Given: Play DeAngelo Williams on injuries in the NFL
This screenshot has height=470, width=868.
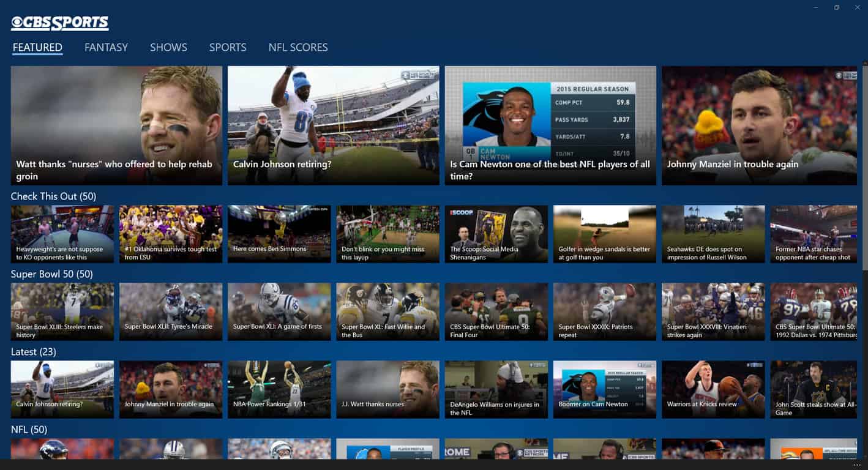Looking at the screenshot, I should pos(496,389).
